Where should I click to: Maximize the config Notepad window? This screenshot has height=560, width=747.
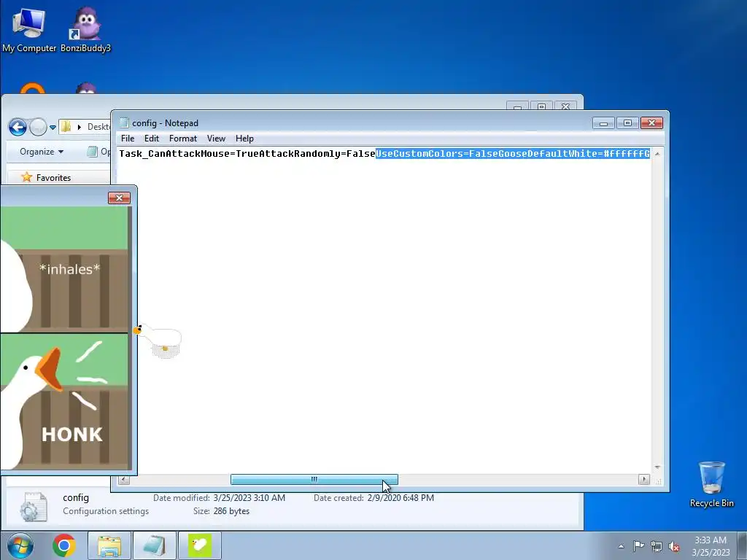tap(627, 123)
